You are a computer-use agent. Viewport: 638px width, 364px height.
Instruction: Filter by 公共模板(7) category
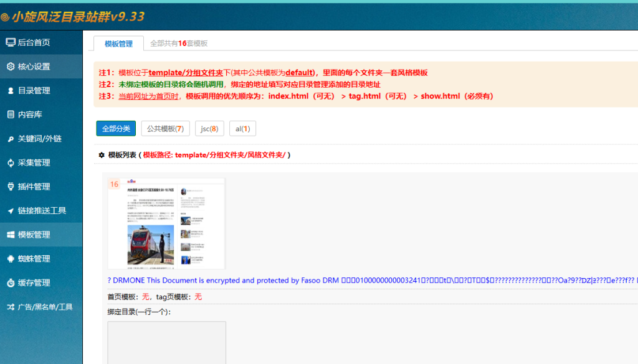coord(165,129)
